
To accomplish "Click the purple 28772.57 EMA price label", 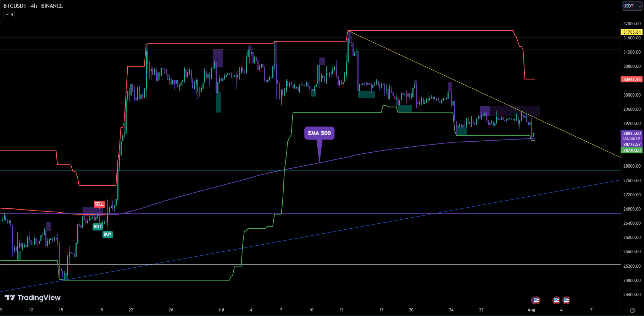I will pos(632,145).
